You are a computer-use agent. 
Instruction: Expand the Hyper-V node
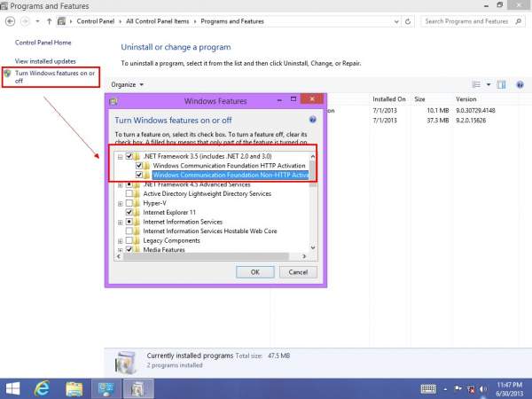[120, 204]
